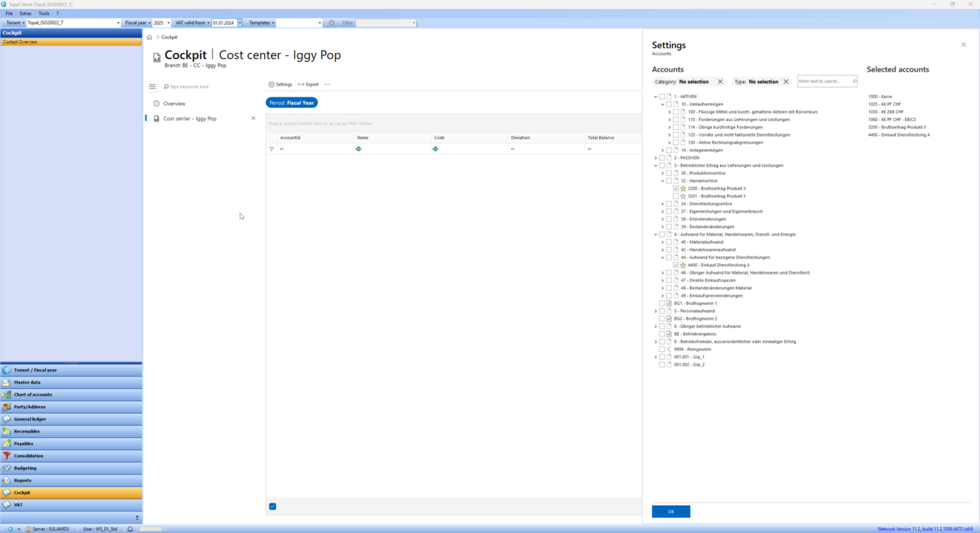
Task: Open the three-dots more options menu
Action: point(327,84)
